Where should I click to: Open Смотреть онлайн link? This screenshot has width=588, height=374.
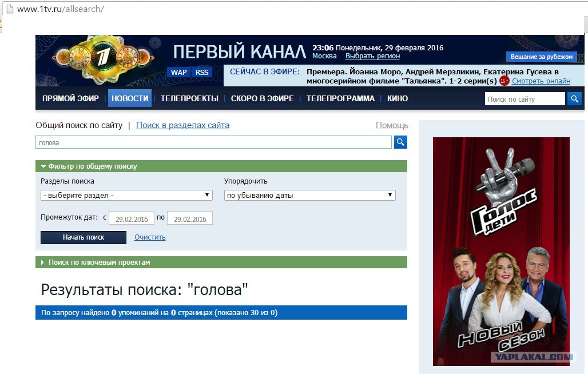541,81
